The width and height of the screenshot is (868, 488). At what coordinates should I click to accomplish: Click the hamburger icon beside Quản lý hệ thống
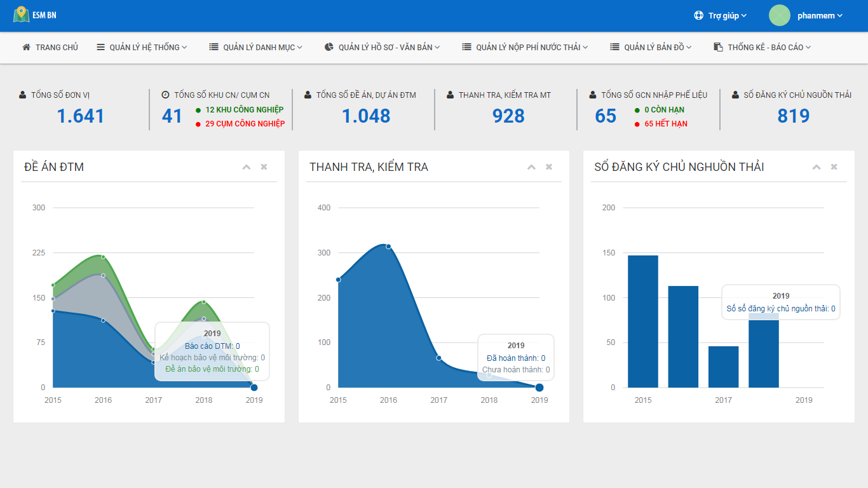pyautogui.click(x=100, y=47)
